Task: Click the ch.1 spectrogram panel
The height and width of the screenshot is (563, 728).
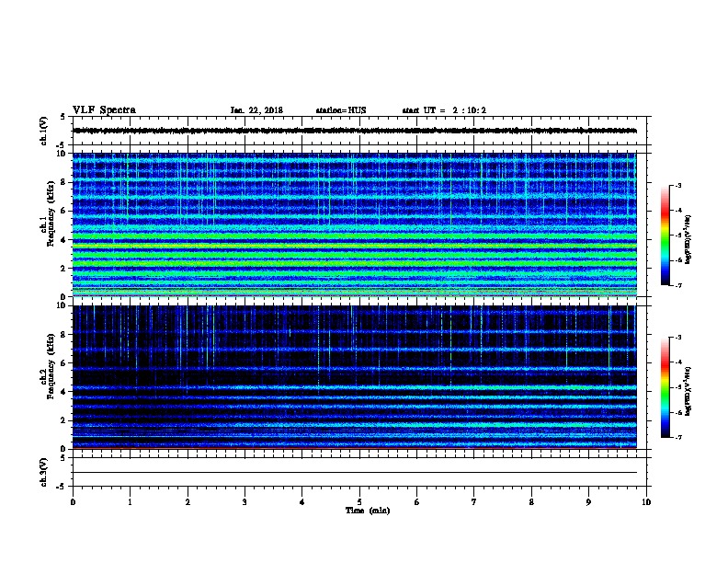Action: (x=355, y=224)
